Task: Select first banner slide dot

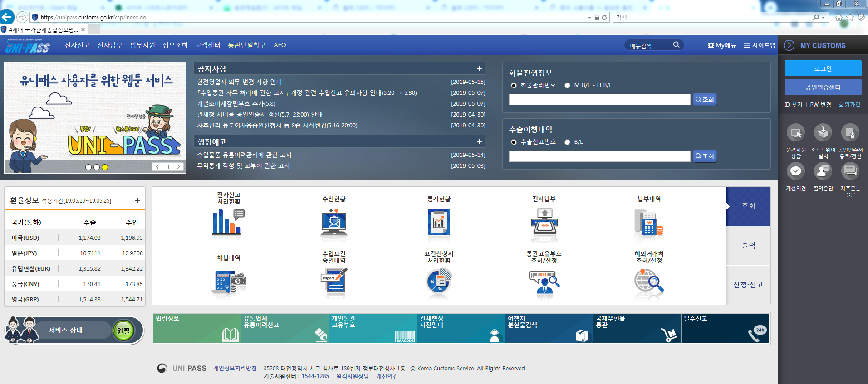Action: [88, 167]
